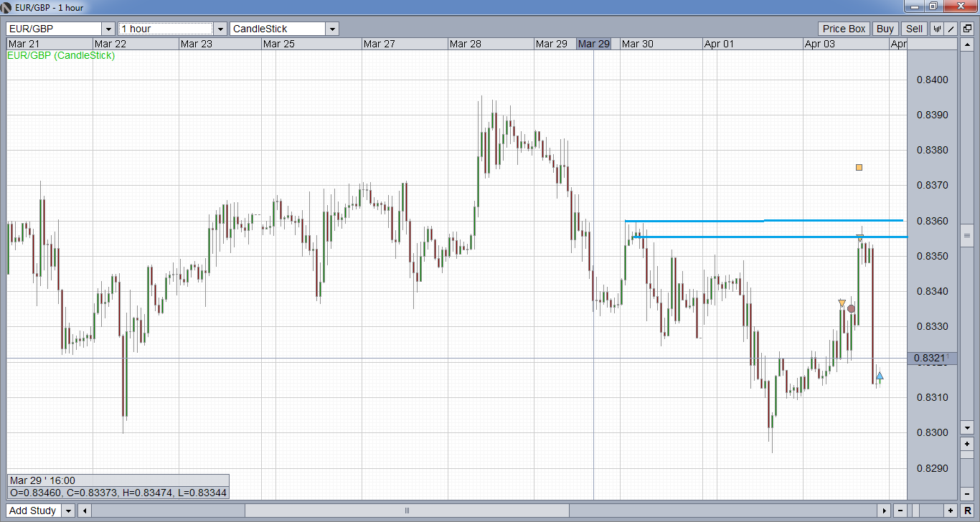Click the R reset chart button
This screenshot has height=522, width=980.
967,511
